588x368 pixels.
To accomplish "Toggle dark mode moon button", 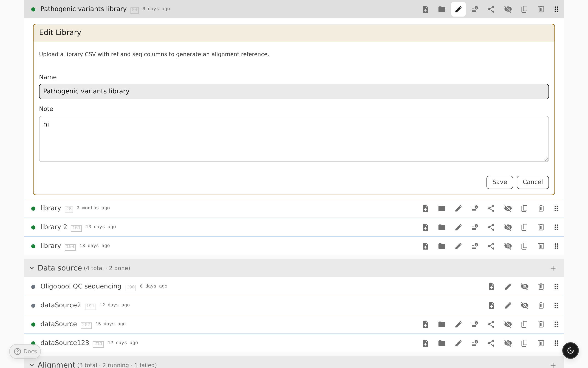I will (x=570, y=351).
